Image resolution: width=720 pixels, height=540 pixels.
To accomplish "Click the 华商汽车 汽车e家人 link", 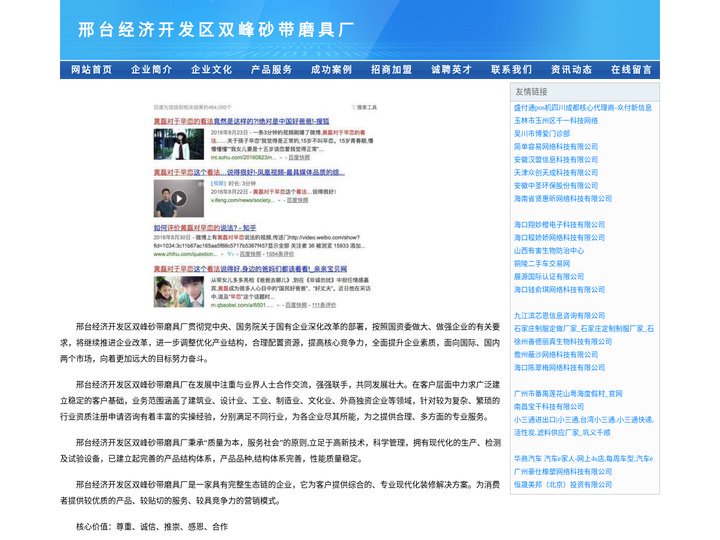I will 584,459.
